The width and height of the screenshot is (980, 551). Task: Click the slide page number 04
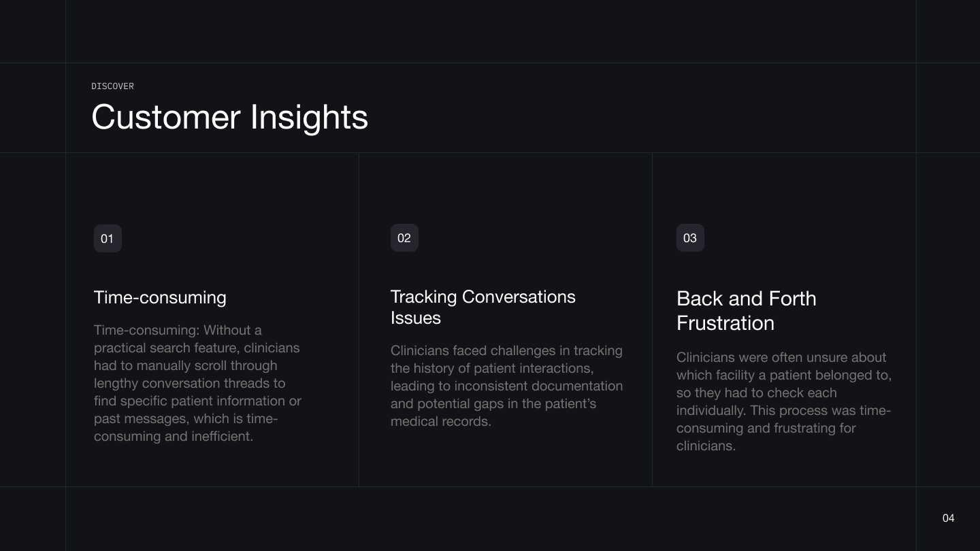[x=948, y=518]
